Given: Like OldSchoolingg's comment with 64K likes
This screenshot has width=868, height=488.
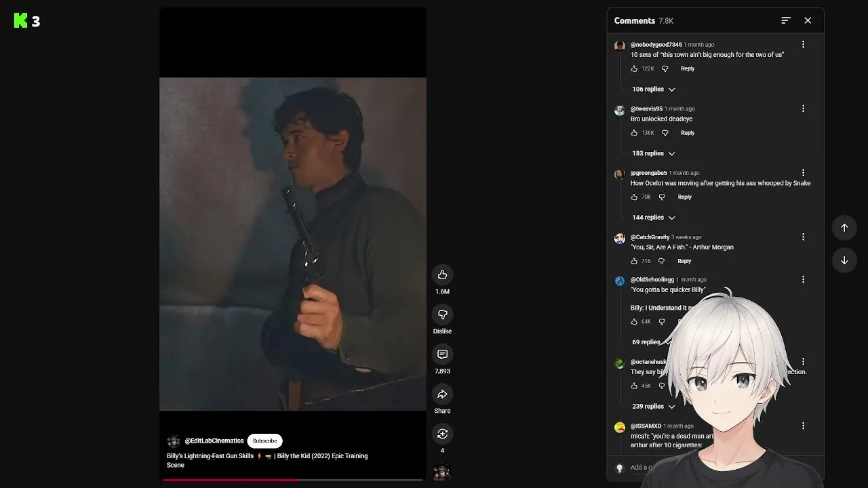Looking at the screenshot, I should tap(634, 322).
